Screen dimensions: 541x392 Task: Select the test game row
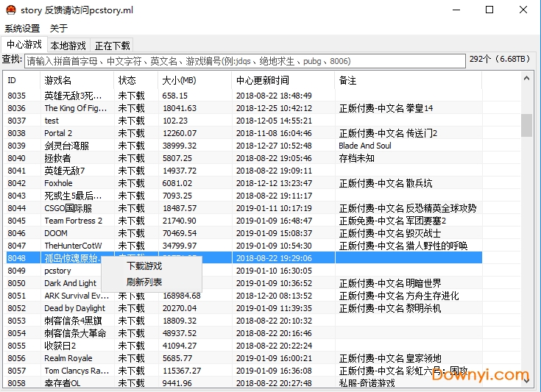pyautogui.click(x=244, y=121)
